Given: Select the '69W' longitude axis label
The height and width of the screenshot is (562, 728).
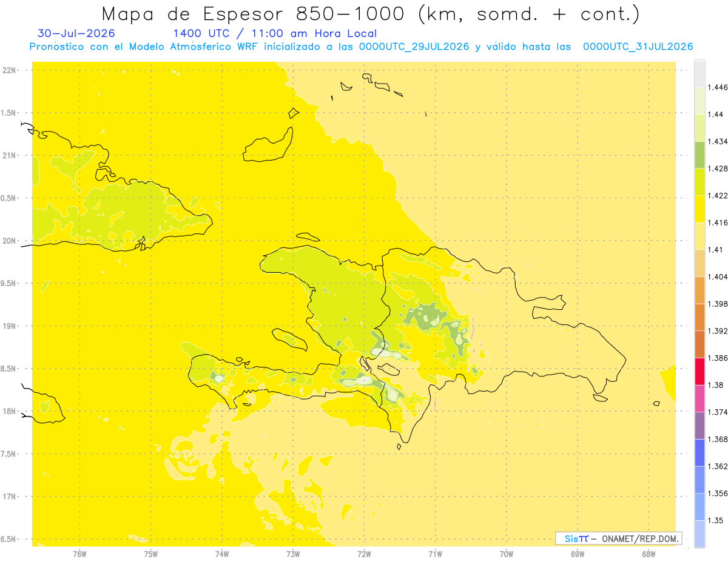Looking at the screenshot, I should 578,554.
